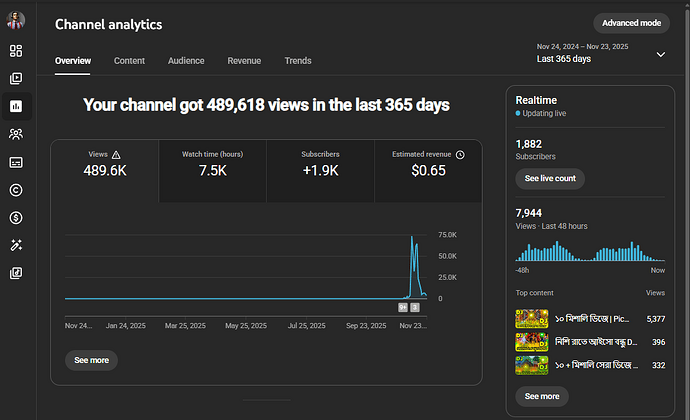
Task: Open the Dashboard icon in the sidebar
Action: coord(16,50)
